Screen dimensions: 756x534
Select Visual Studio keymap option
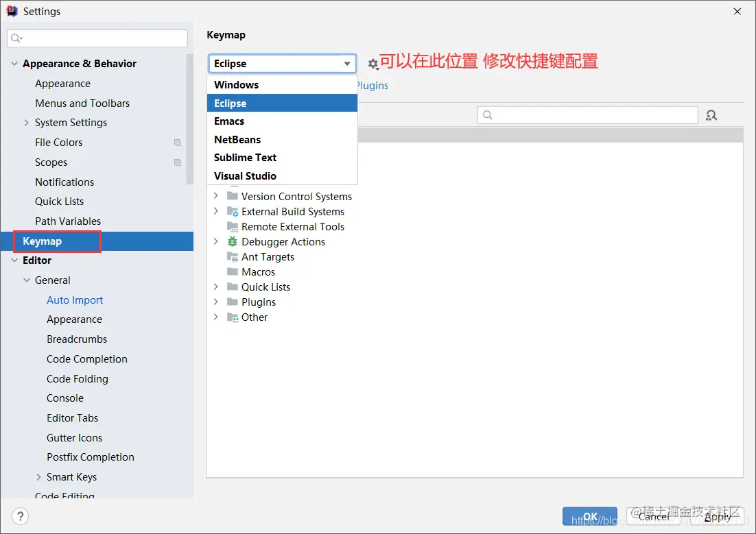(x=282, y=176)
